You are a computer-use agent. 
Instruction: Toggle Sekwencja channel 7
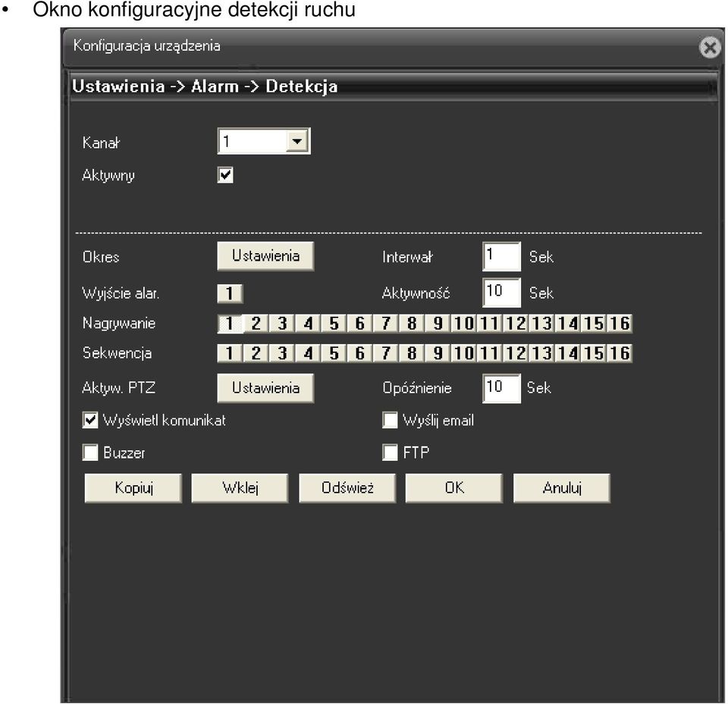[386, 353]
